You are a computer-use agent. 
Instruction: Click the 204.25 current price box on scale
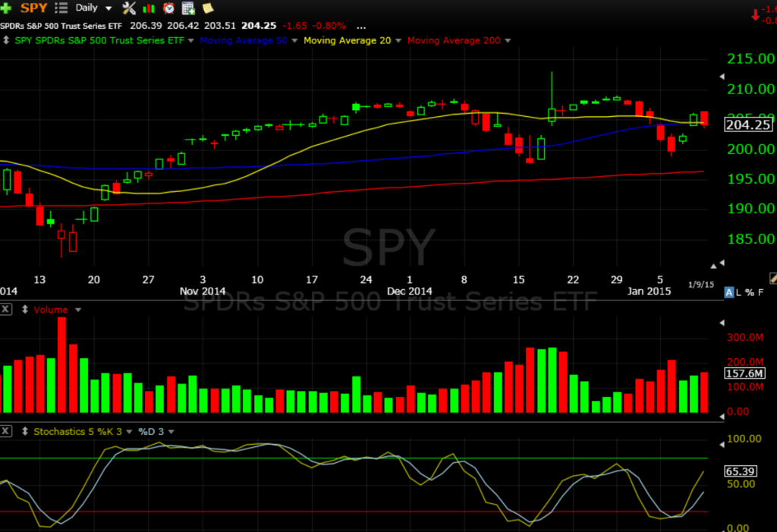click(x=748, y=124)
